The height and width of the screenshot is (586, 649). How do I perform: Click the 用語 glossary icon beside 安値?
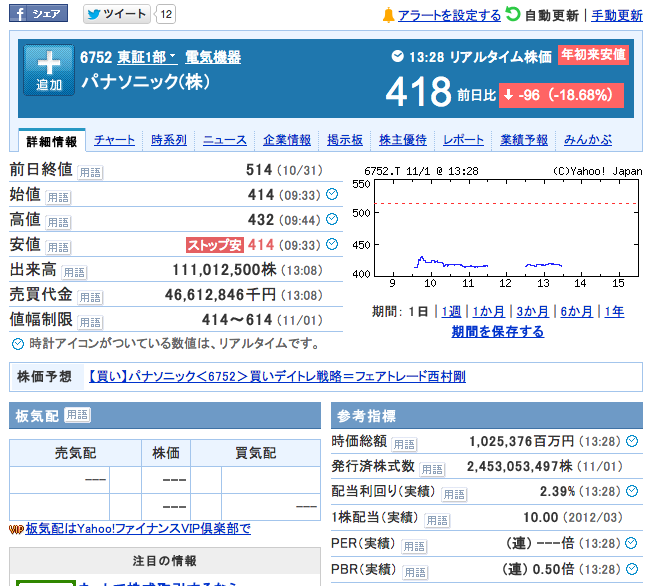pyautogui.click(x=58, y=247)
